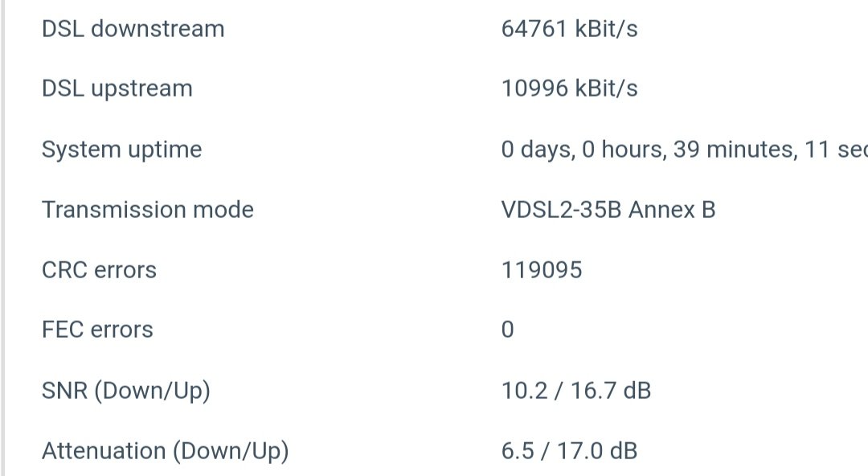Click the CRC error count 119095
This screenshot has height=476, width=868.
click(542, 270)
